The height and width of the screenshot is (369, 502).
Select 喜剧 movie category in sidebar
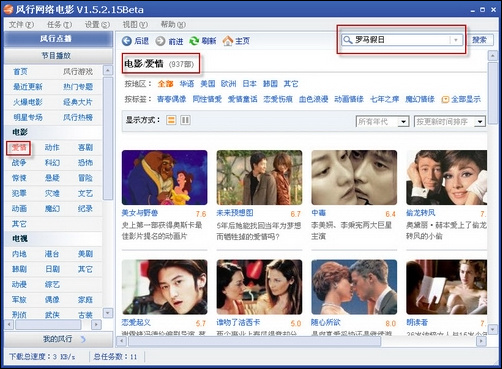[85, 148]
